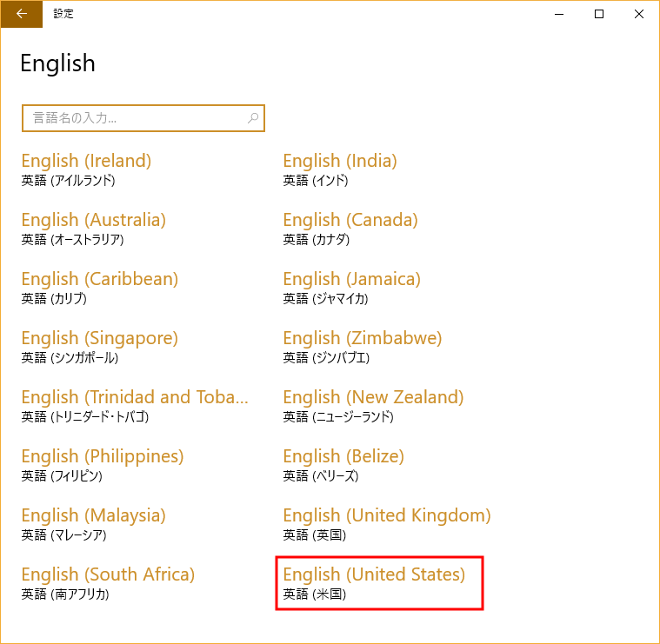This screenshot has width=660, height=644.
Task: Select English (Singapore)
Action: click(99, 347)
